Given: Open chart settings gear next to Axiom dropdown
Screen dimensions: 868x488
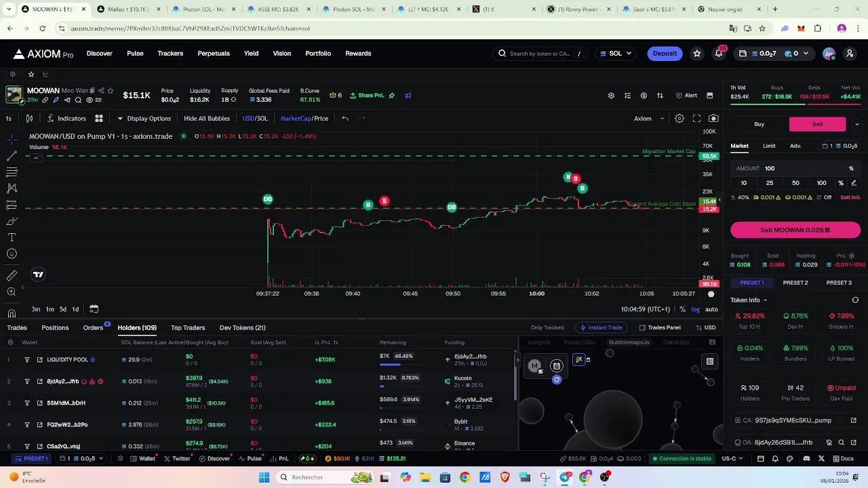Looking at the screenshot, I should click(x=679, y=119).
